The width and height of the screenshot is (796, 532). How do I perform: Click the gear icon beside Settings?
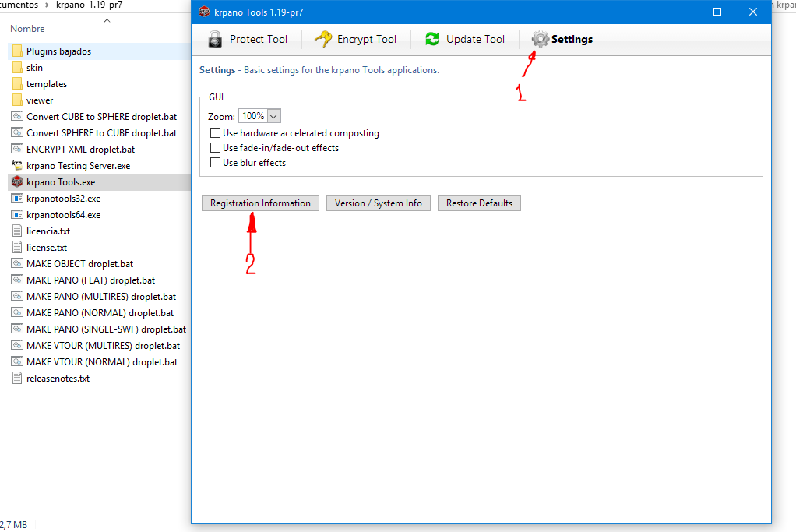pyautogui.click(x=541, y=39)
